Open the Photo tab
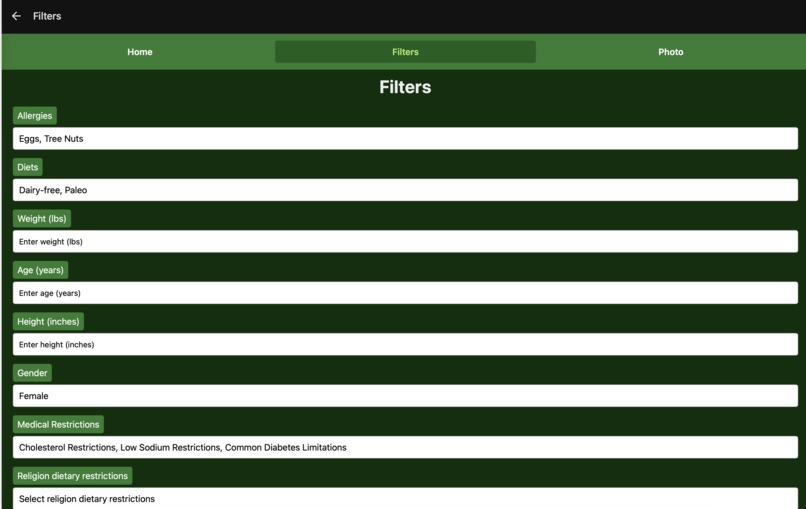This screenshot has height=509, width=806. (670, 52)
